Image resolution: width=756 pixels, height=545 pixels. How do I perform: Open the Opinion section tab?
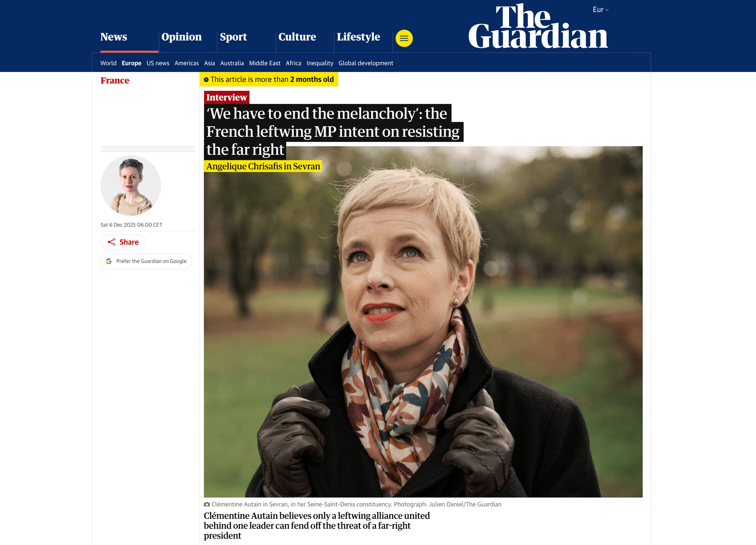pyautogui.click(x=181, y=37)
